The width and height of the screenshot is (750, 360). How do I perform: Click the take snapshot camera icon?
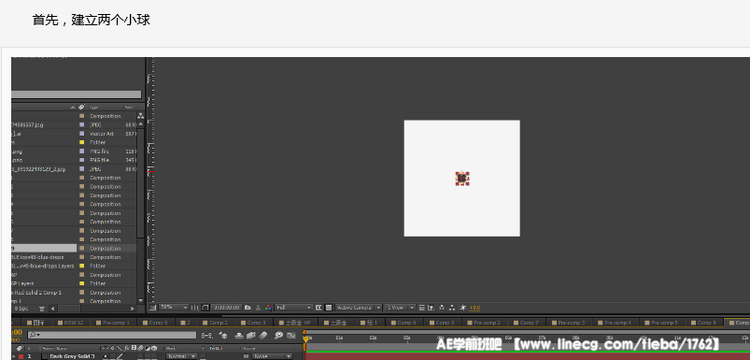pos(248,307)
